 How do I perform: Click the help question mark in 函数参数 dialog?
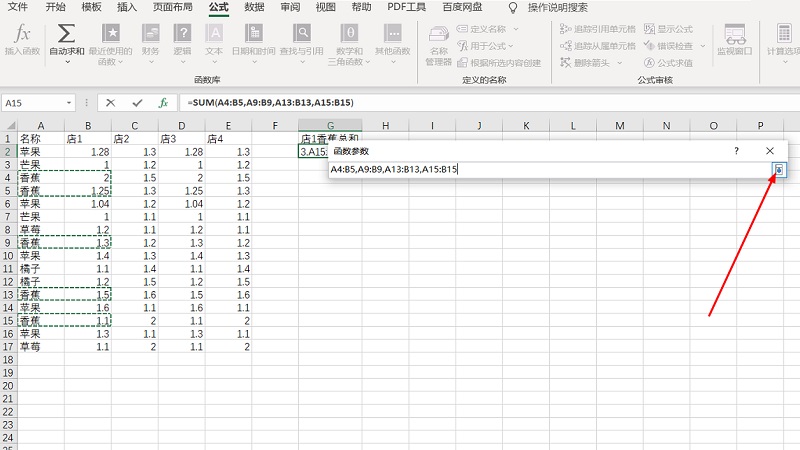(x=736, y=150)
